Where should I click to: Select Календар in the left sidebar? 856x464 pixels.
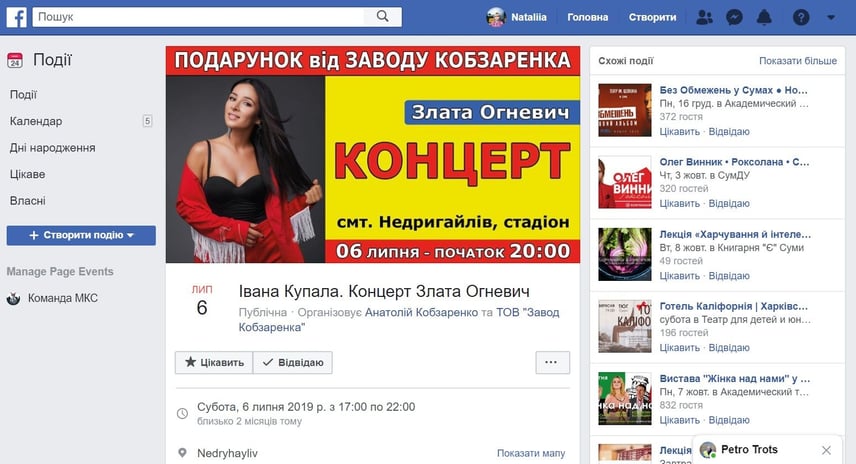pos(36,121)
